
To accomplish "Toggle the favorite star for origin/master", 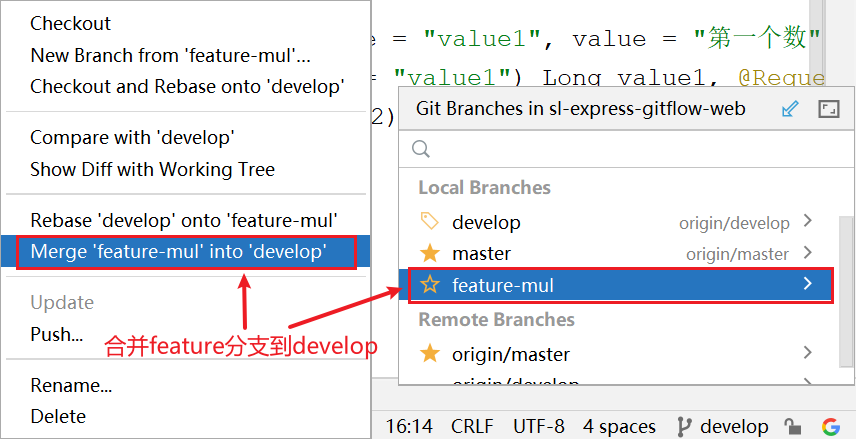I will pyautogui.click(x=430, y=354).
